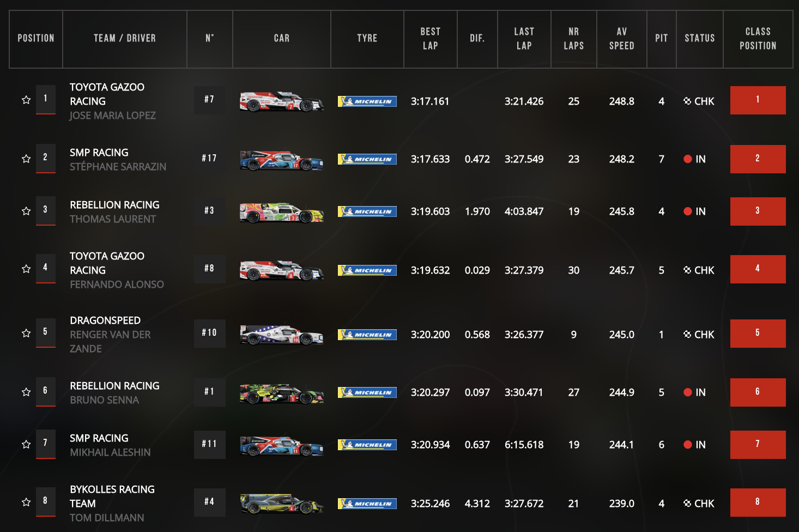Screen dimensions: 799x532
Task: Star Rebellion Racing Thomas Laurent row
Action: [26, 211]
